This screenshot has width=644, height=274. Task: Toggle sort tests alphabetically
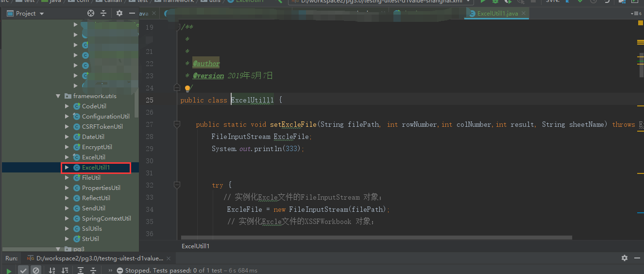tap(52, 270)
